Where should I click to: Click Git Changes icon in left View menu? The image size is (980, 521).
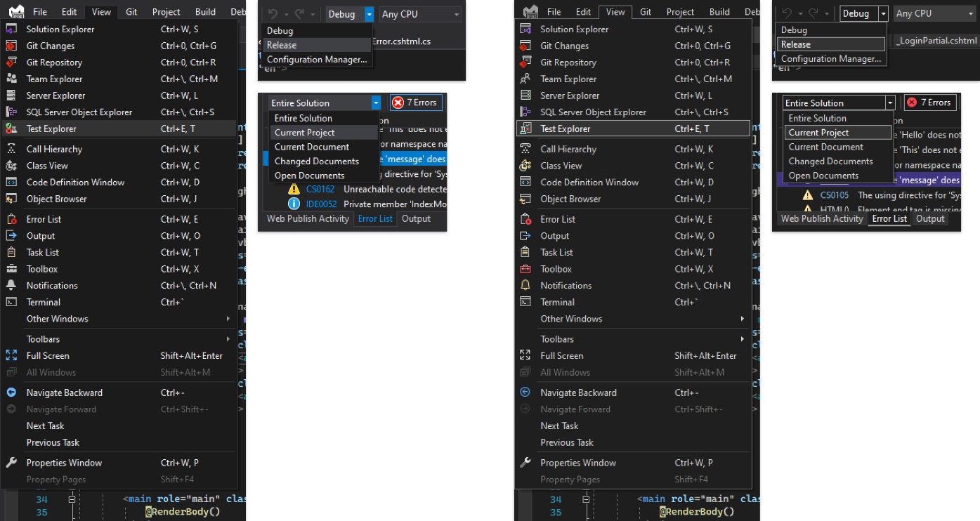(x=11, y=46)
